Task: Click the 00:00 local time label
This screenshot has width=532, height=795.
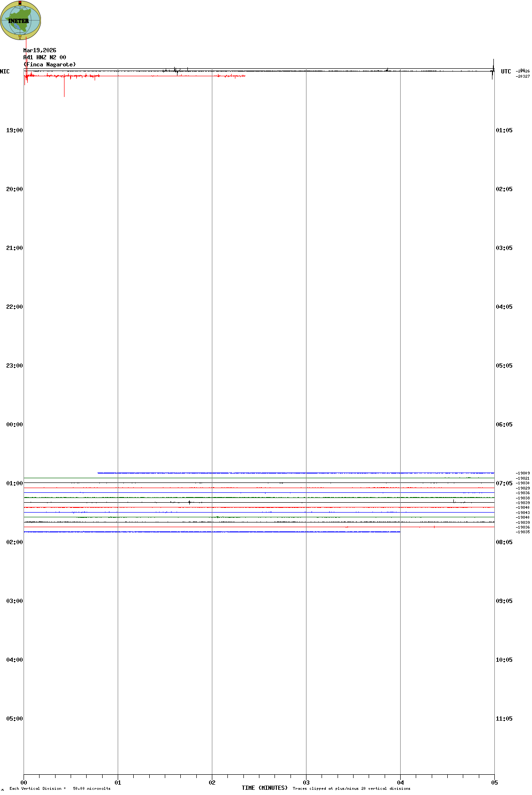Action: [x=14, y=425]
